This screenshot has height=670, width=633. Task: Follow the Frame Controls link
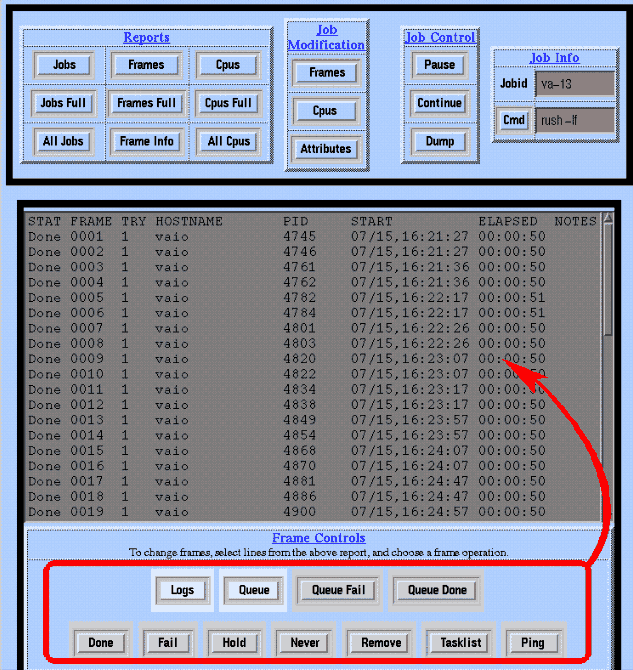pyautogui.click(x=318, y=538)
